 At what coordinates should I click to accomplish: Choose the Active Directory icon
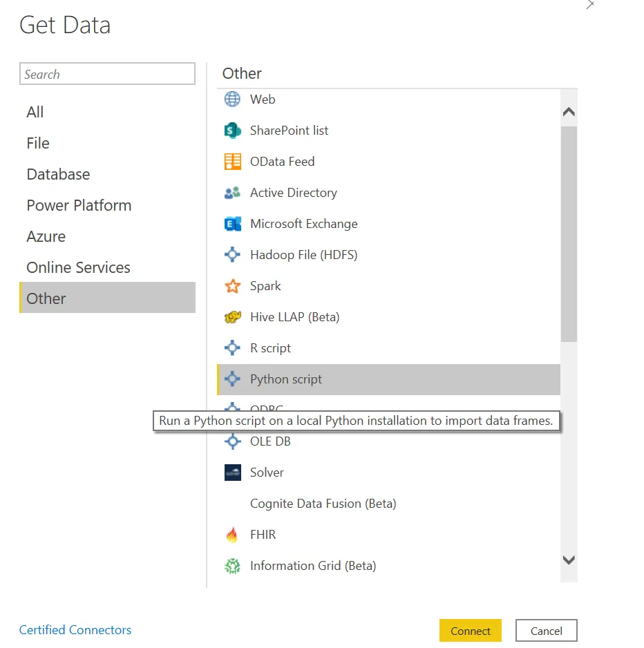point(232,193)
